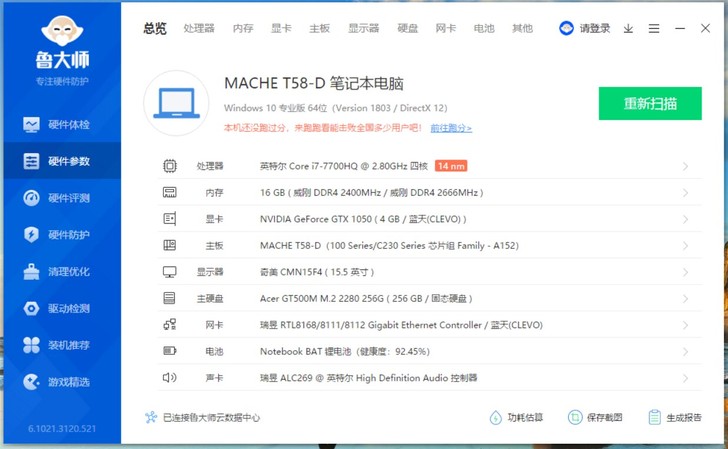728x449 pixels.
Task: Switch to the 硬盘 tab
Action: click(408, 28)
